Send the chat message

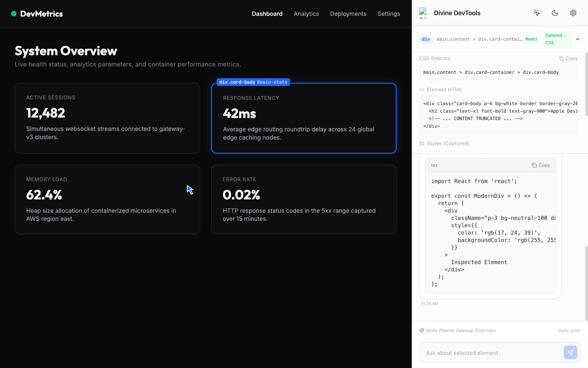[570, 352]
